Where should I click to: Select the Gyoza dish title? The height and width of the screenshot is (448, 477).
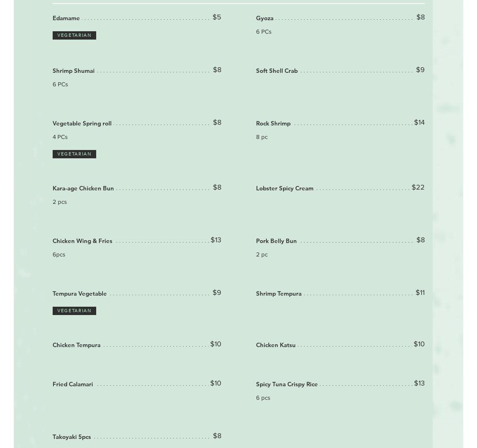[264, 18]
